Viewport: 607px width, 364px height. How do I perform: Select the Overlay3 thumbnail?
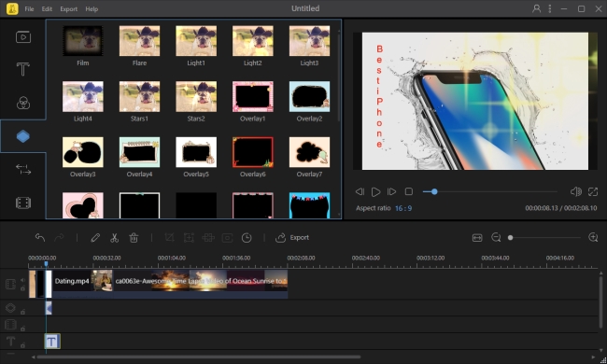coord(83,152)
